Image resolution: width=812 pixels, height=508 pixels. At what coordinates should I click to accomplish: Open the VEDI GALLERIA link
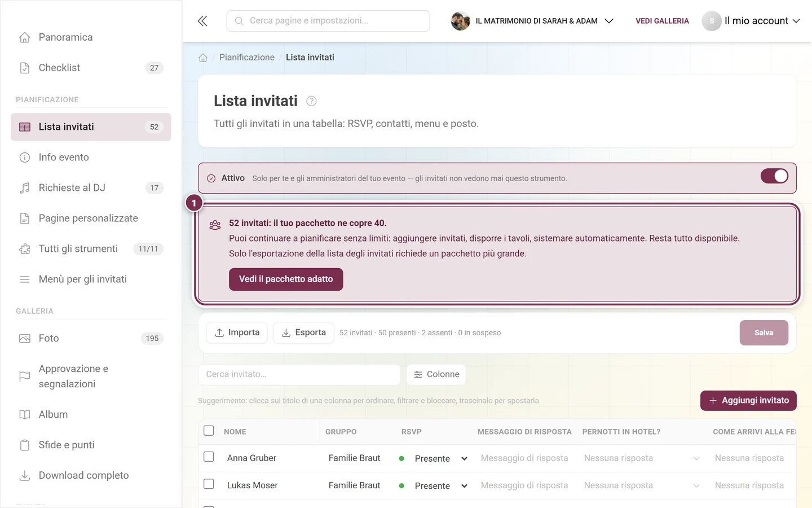tap(662, 21)
